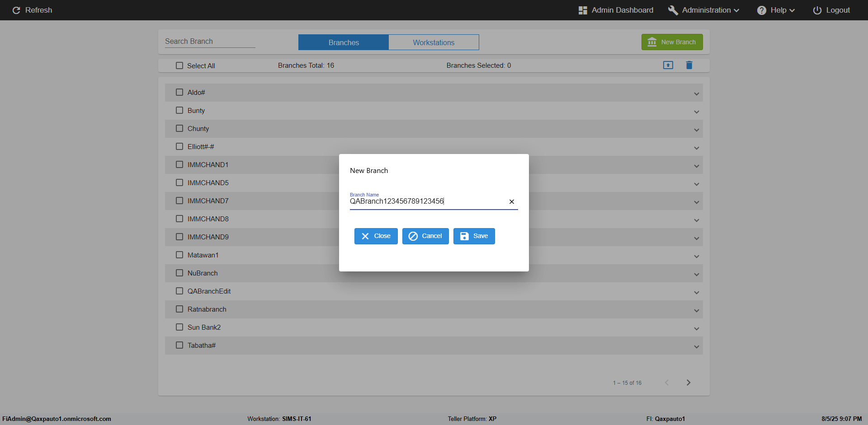Click Teller Platform: XP status text

point(472,419)
